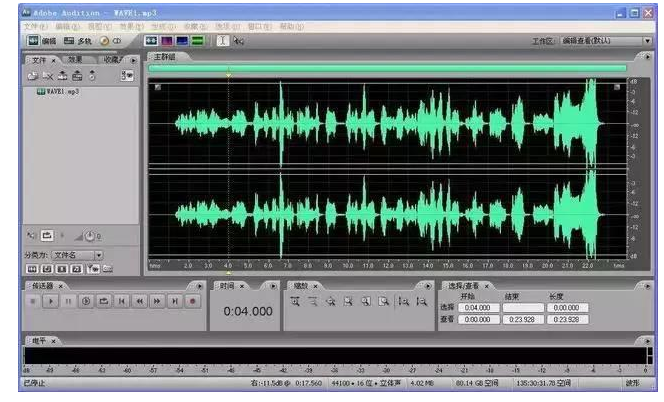Click the rewind transport button
664x402 pixels.
pyautogui.click(x=139, y=301)
